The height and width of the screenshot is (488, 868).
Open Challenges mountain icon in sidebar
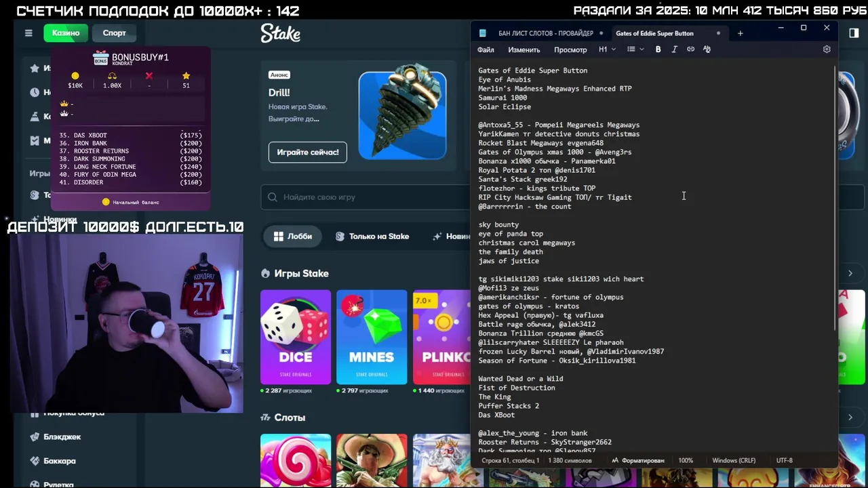35,117
